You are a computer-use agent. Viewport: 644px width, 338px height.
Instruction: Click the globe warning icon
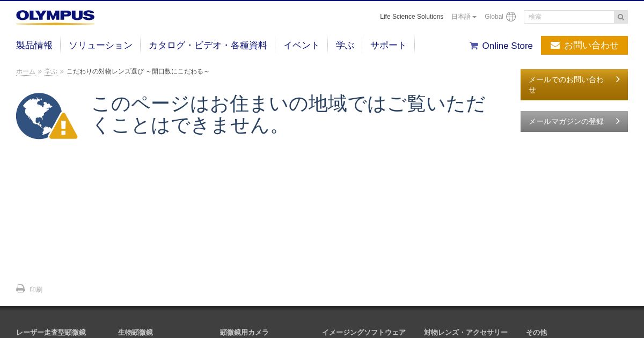[x=47, y=116]
